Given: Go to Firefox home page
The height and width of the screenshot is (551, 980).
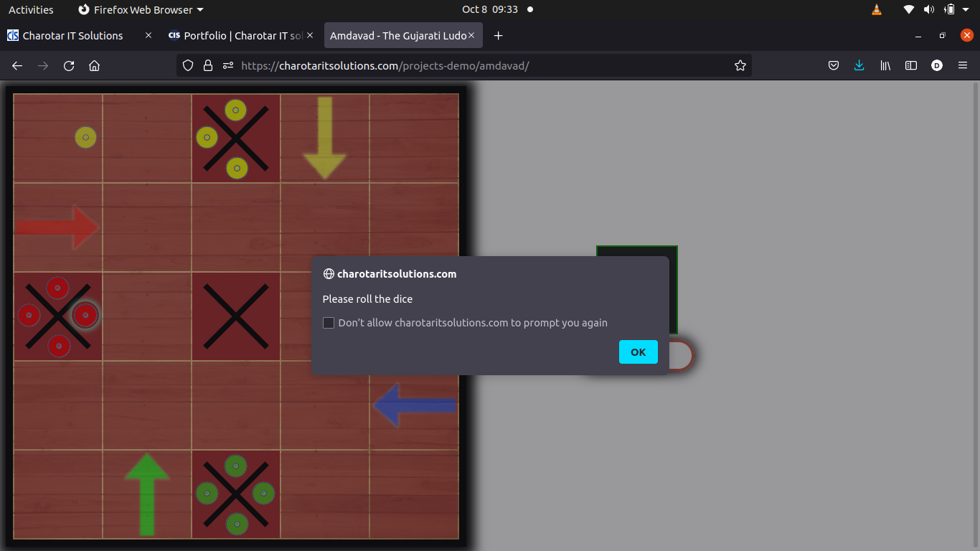Looking at the screenshot, I should [x=94, y=65].
